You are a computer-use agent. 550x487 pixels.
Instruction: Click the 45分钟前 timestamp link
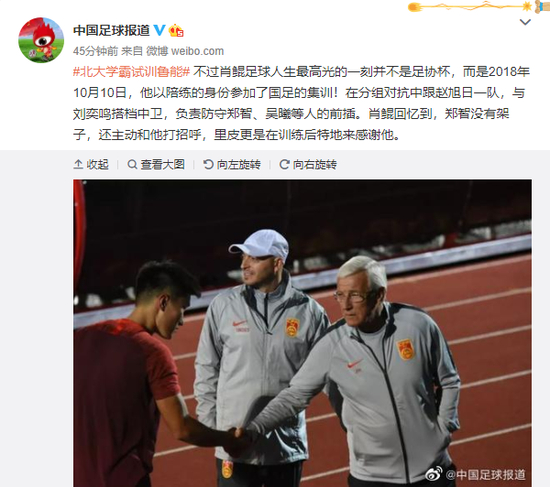[x=95, y=51]
